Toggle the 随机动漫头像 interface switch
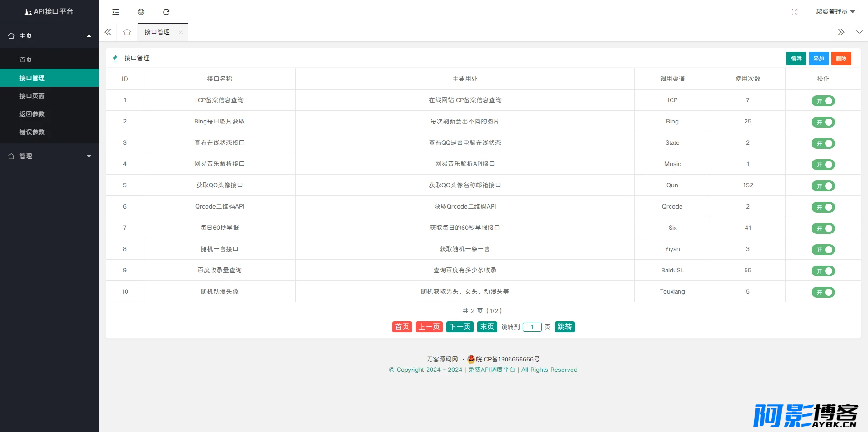This screenshot has width=868, height=432. 823,292
